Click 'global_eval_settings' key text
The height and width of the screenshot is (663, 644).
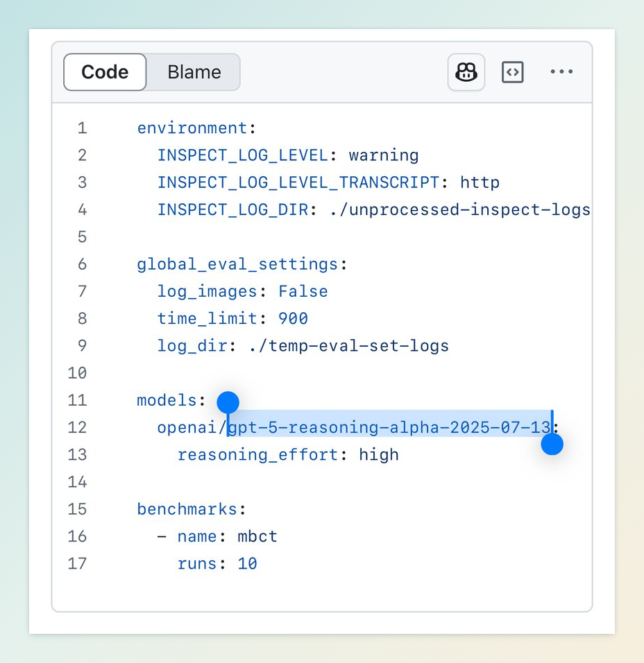click(237, 264)
